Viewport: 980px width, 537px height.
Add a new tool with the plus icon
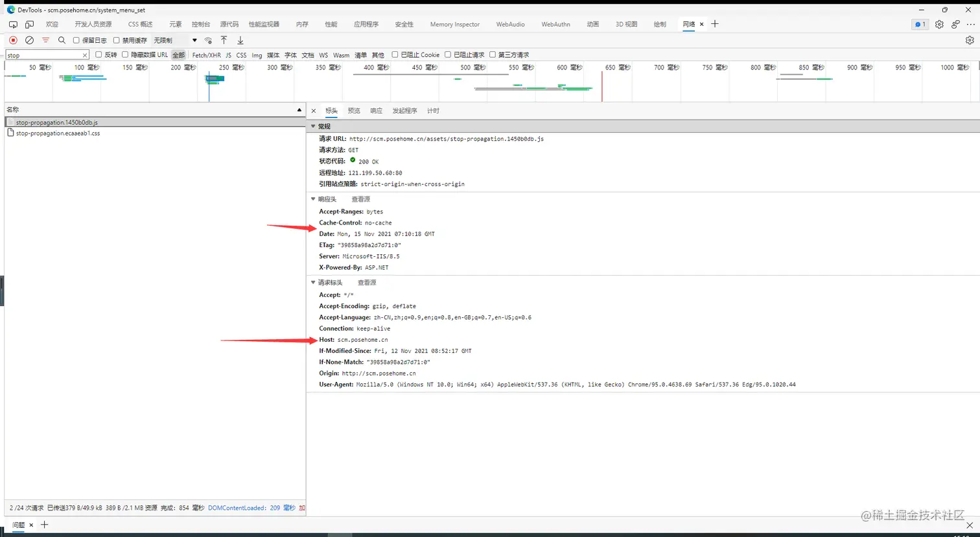(715, 24)
